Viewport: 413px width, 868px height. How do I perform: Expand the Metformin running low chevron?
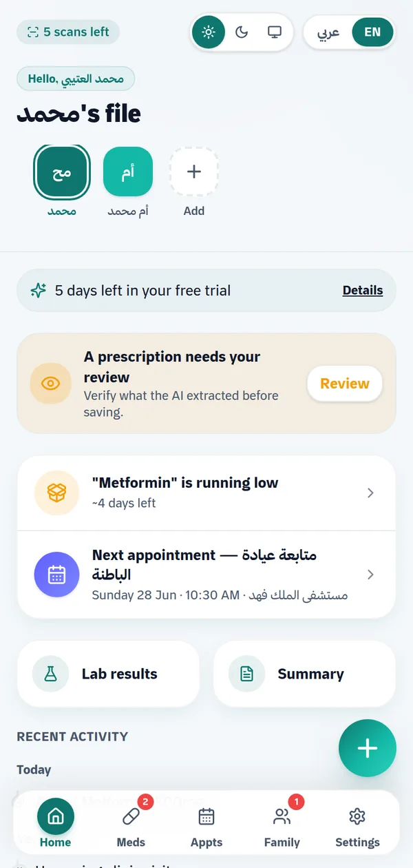(x=370, y=493)
